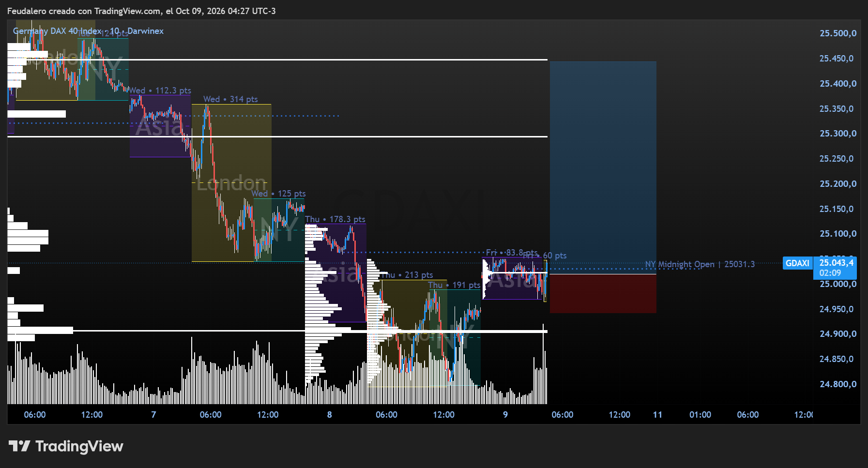Click day 7 on the time axis

[x=153, y=415]
